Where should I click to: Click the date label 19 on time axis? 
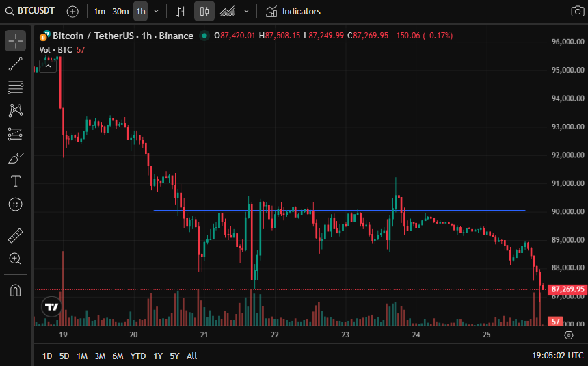tap(63, 335)
